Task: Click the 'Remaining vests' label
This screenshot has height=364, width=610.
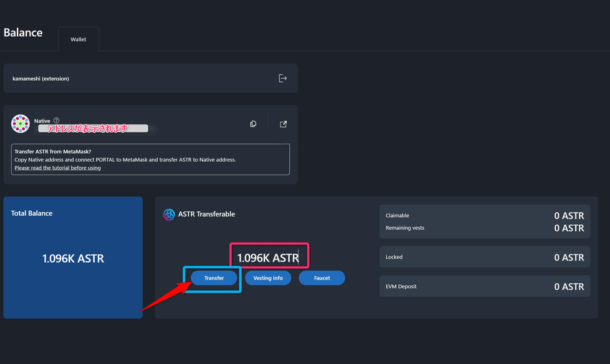Action: coord(405,228)
